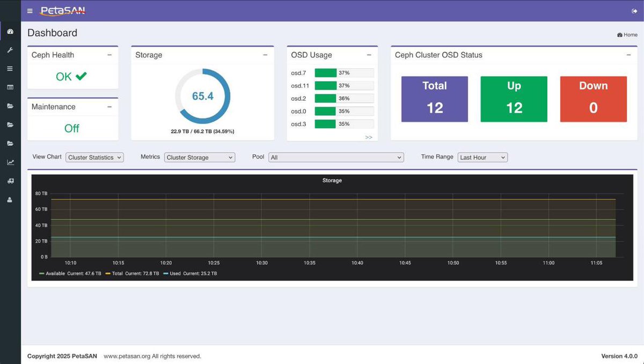Click the Dashboard page heading
Image resolution: width=644 pixels, height=364 pixels.
[x=53, y=33]
